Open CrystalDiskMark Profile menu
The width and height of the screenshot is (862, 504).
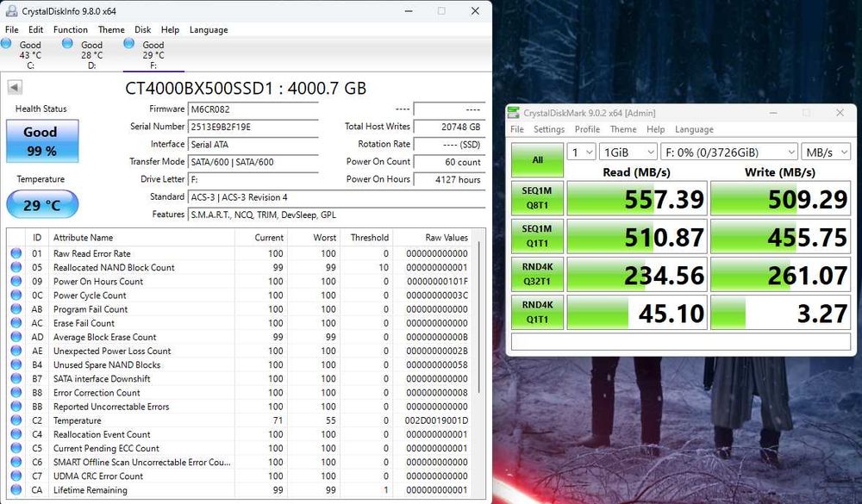(x=587, y=129)
